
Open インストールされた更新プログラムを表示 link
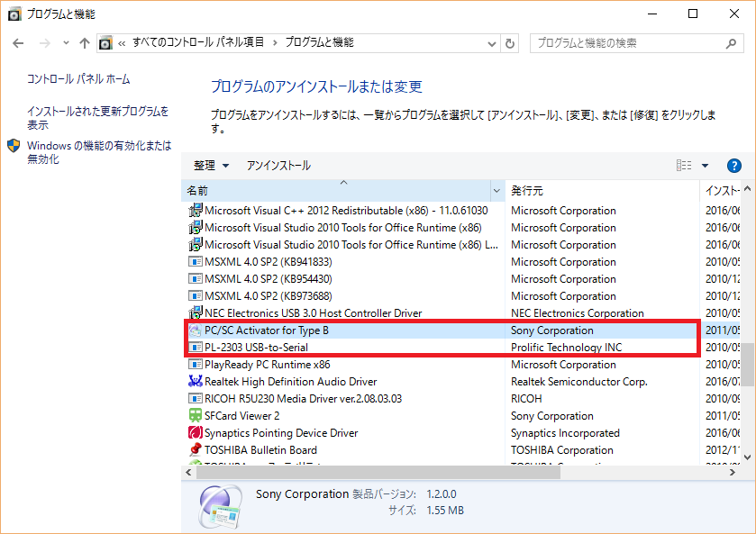[x=98, y=118]
